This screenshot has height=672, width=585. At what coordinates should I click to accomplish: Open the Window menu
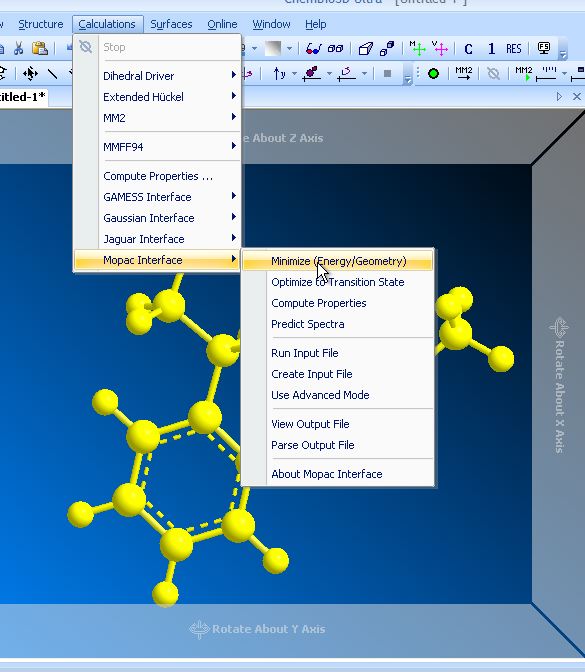(271, 24)
